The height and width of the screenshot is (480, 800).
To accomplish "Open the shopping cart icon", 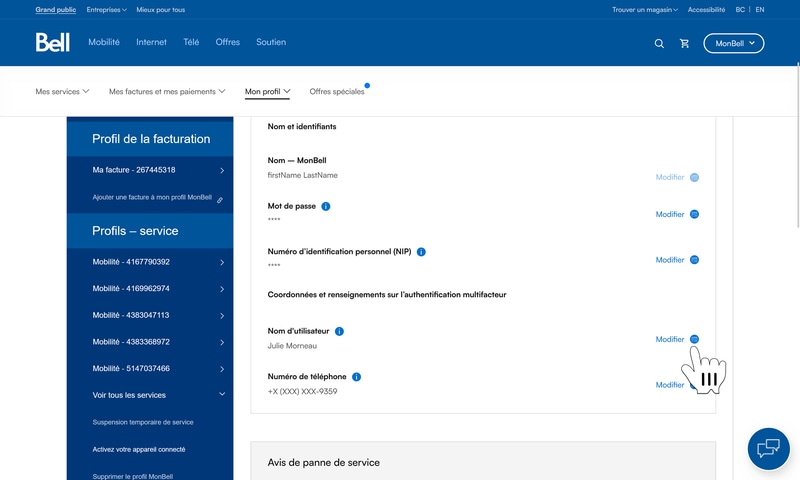I will click(685, 44).
